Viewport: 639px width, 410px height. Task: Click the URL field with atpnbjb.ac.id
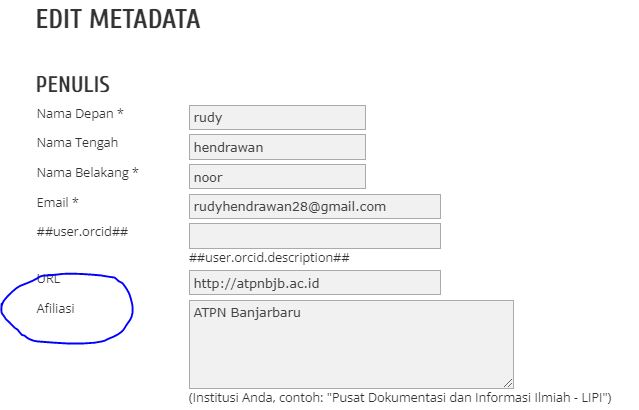pyautogui.click(x=314, y=282)
